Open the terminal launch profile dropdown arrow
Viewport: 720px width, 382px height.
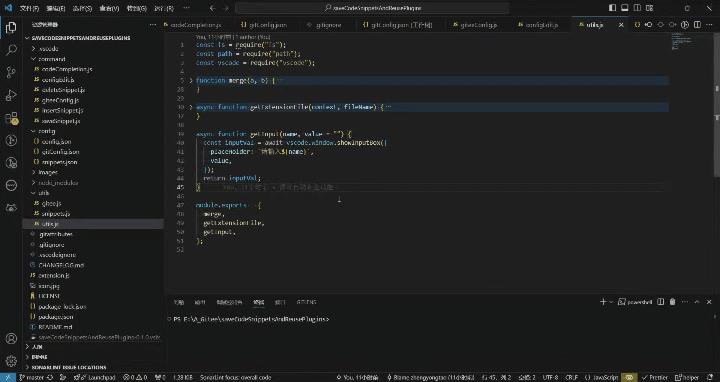[x=611, y=302]
